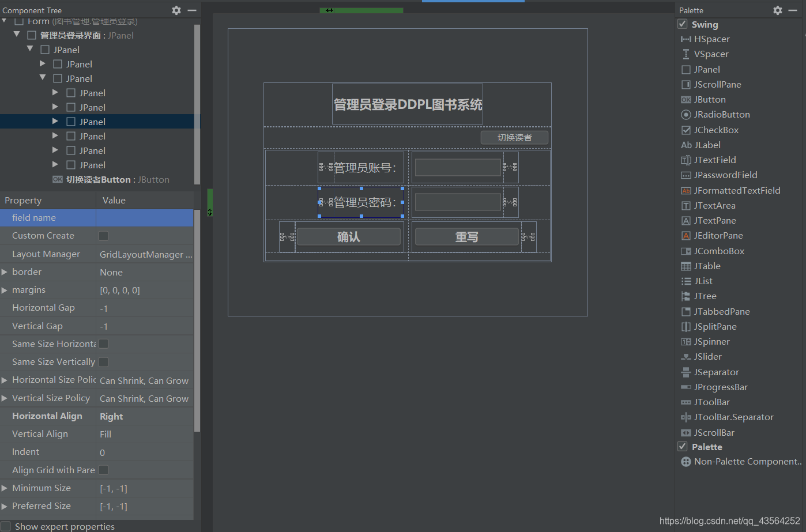Toggle the Swing palette group checkbox
The width and height of the screenshot is (806, 532).
click(683, 24)
